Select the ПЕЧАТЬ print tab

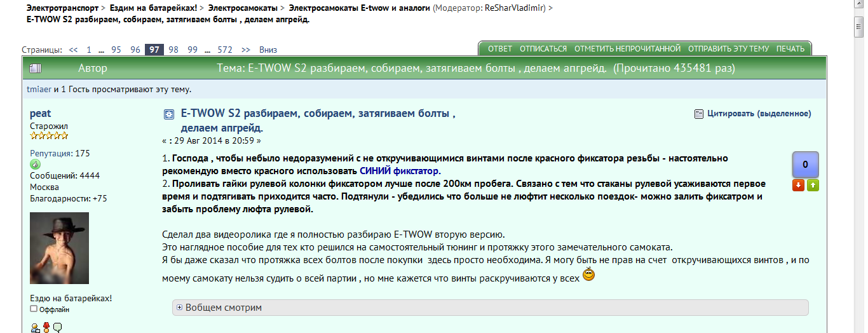click(790, 49)
